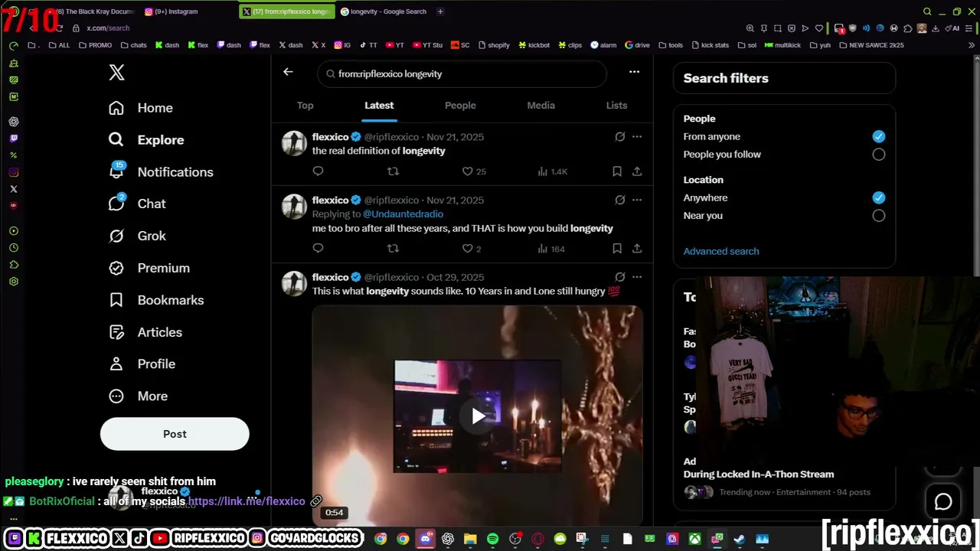
Task: Select the 'People you follow' radio option
Action: click(x=879, y=155)
